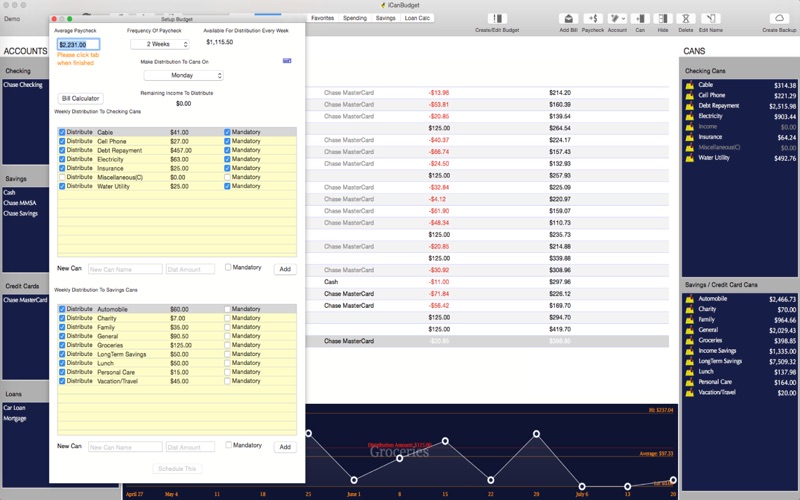The width and height of the screenshot is (800, 500).
Task: Toggle Mandatory checkbox for Cell Phone
Action: (227, 141)
